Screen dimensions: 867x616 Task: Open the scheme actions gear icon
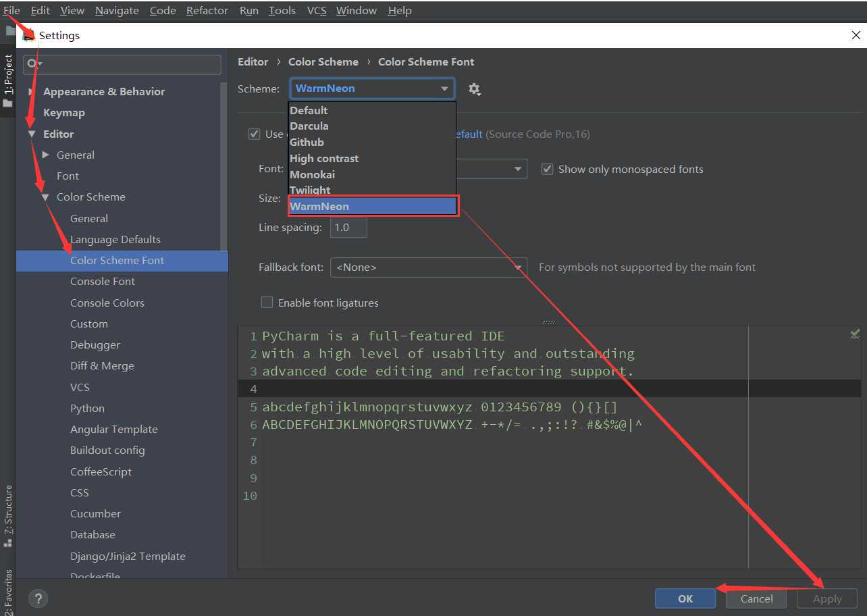[474, 89]
